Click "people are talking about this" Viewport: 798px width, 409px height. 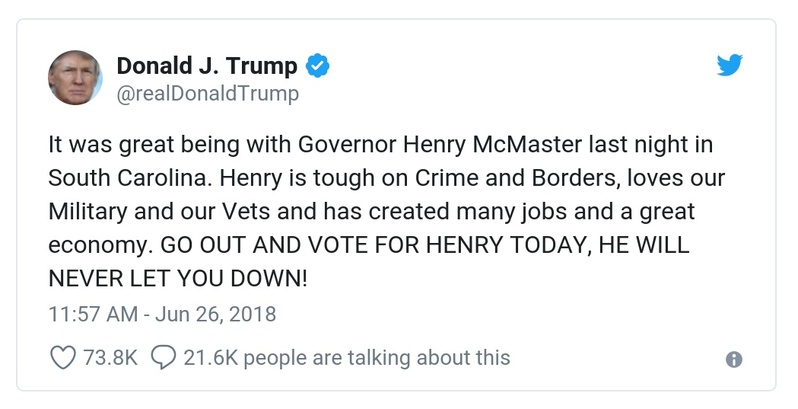pyautogui.click(x=378, y=357)
